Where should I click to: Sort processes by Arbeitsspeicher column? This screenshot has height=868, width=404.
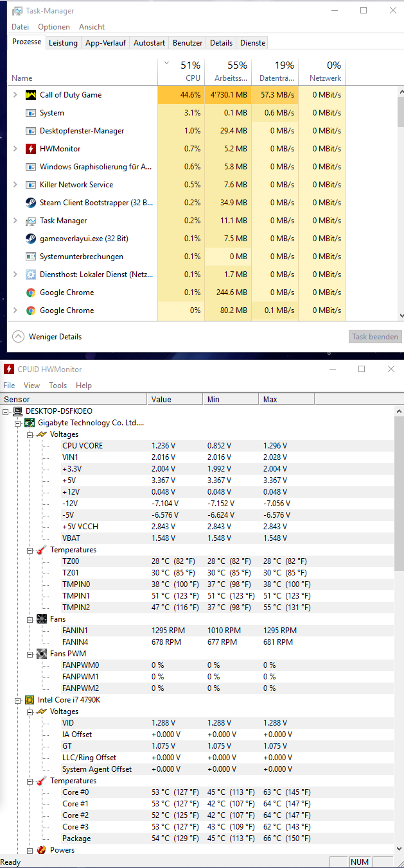(x=228, y=71)
